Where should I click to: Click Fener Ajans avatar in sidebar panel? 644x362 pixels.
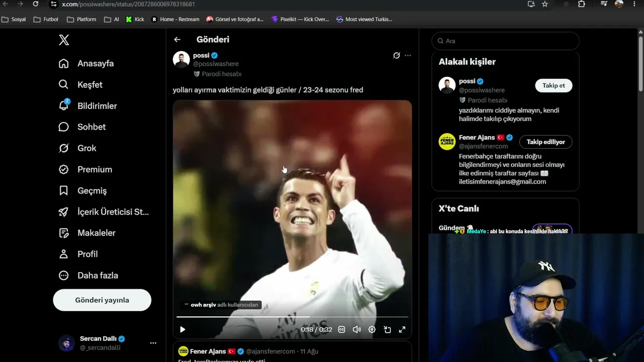point(447,142)
